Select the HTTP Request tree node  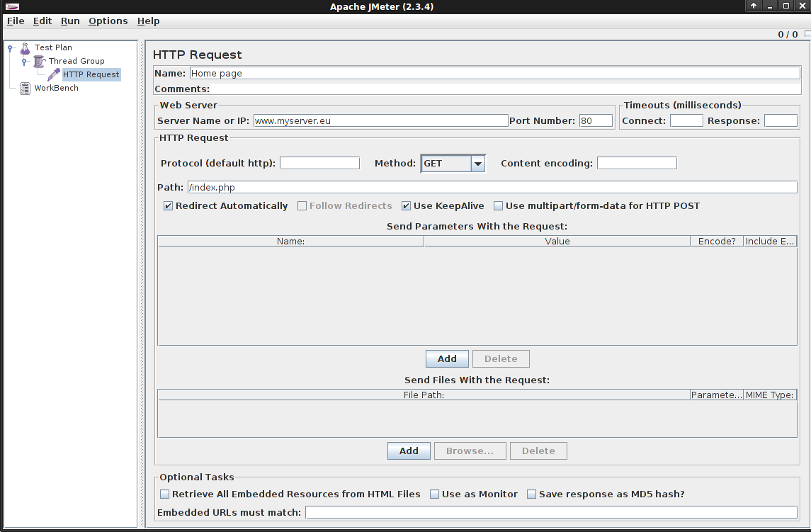91,74
